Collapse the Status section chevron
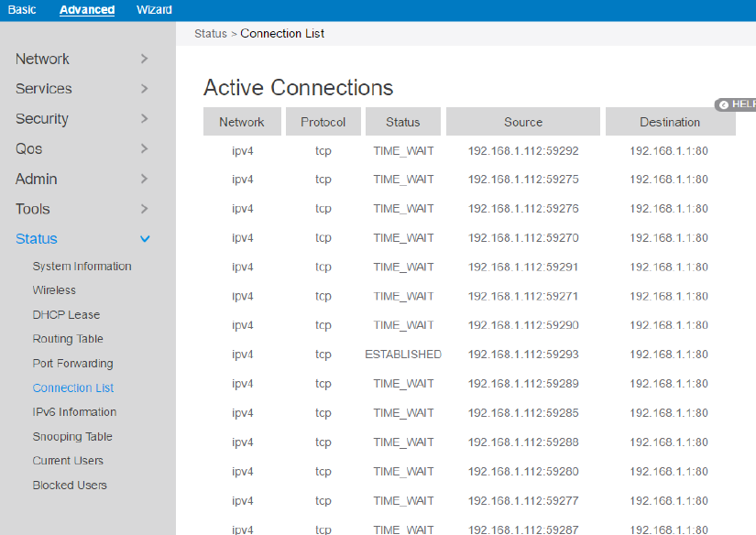The width and height of the screenshot is (756, 535). point(145,239)
